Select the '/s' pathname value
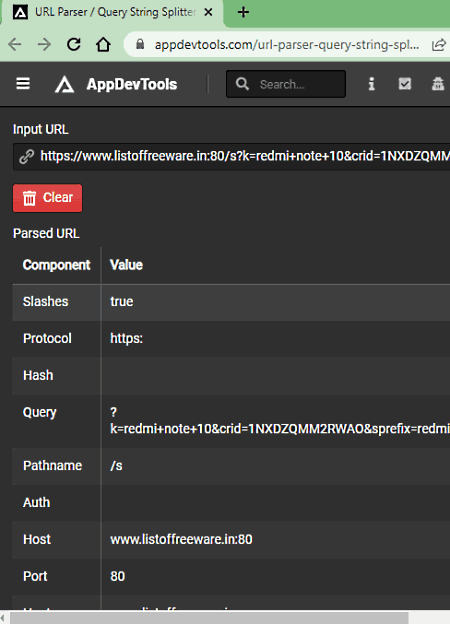 (x=116, y=466)
